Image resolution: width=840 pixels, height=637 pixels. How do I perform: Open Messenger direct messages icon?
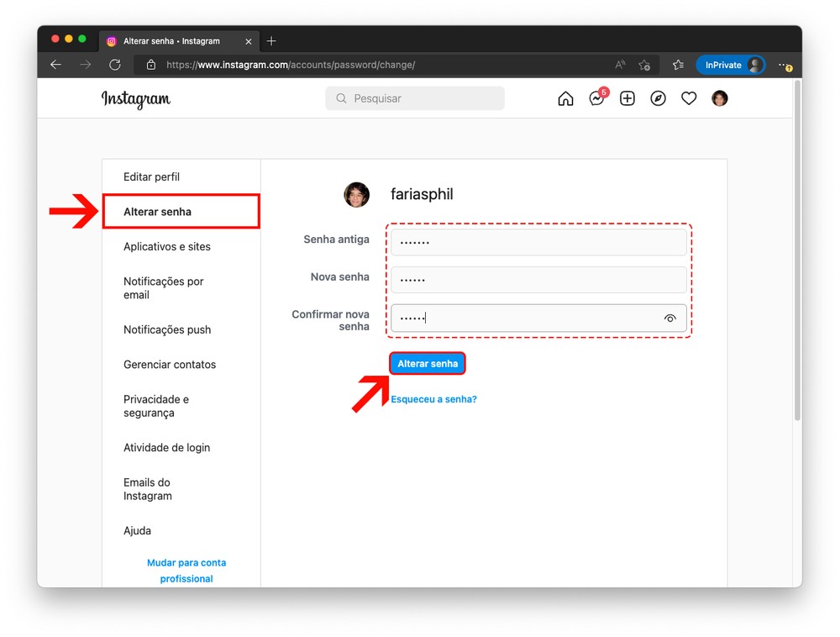point(596,98)
